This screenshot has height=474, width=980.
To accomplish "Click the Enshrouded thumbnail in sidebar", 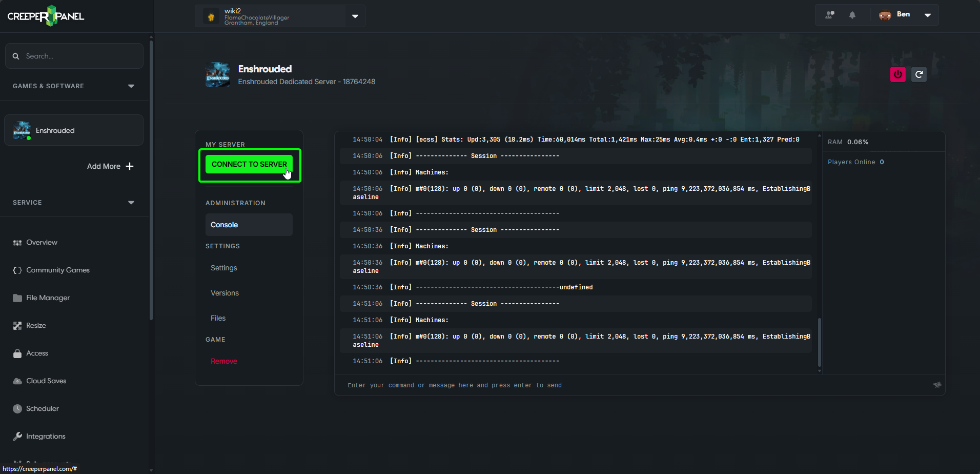I will 22,130.
